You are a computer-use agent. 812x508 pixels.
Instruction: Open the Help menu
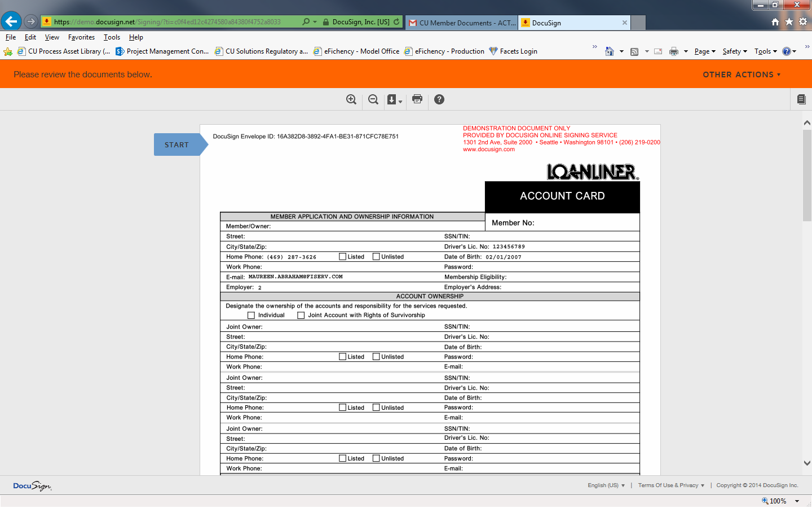tap(136, 37)
